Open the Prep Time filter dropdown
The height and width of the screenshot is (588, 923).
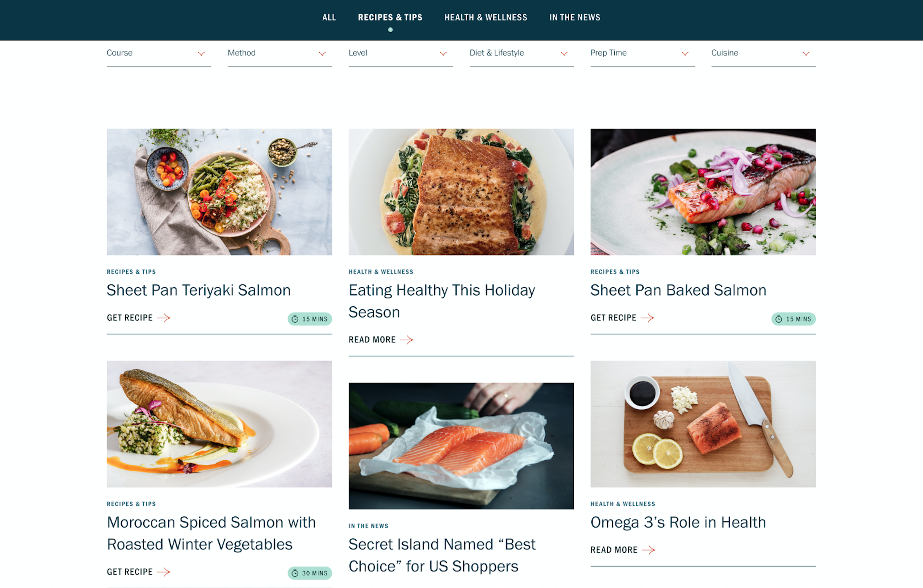pos(642,53)
